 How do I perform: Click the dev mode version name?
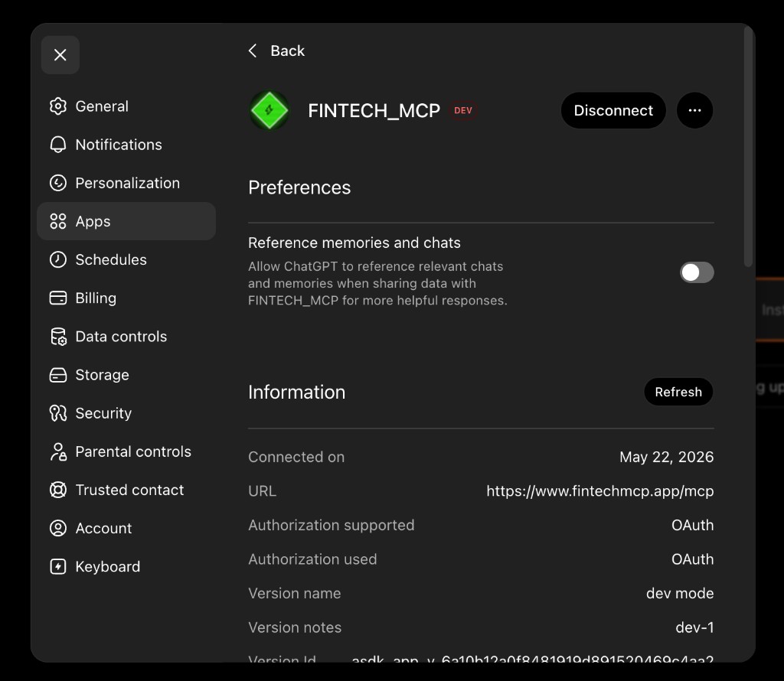click(x=680, y=593)
